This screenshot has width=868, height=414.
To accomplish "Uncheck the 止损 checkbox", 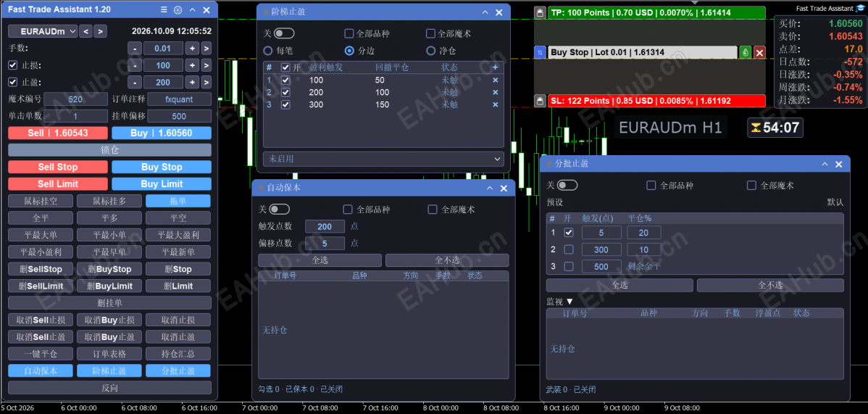I will (13, 65).
